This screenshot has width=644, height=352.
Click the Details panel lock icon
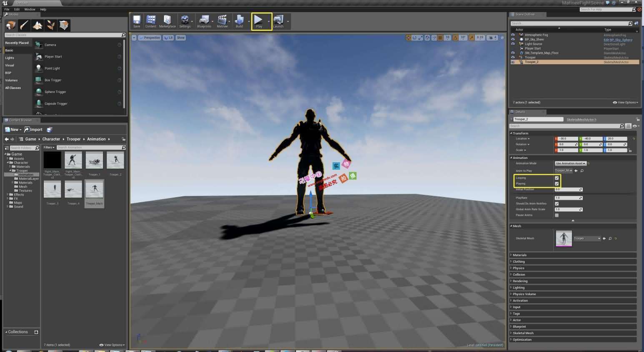coord(638,119)
